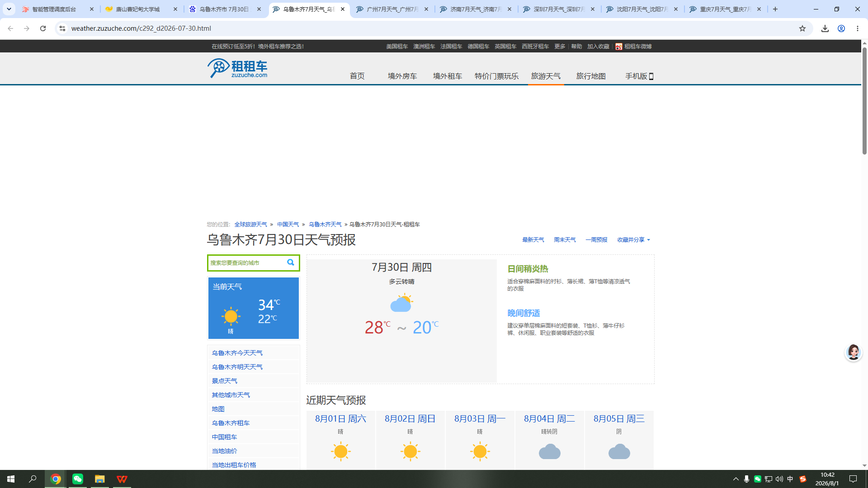
Task: Open 乌鲁木齐明天天气 in the sidebar
Action: tap(237, 367)
